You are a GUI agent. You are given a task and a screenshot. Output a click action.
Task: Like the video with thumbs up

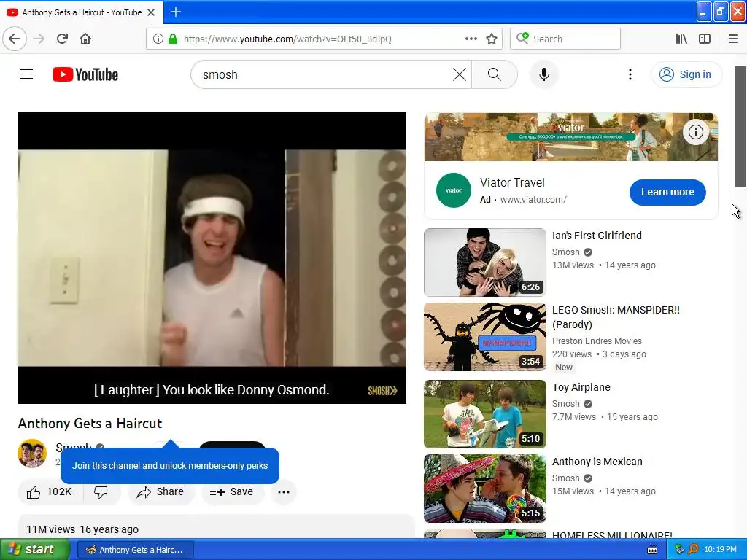click(x=50, y=492)
